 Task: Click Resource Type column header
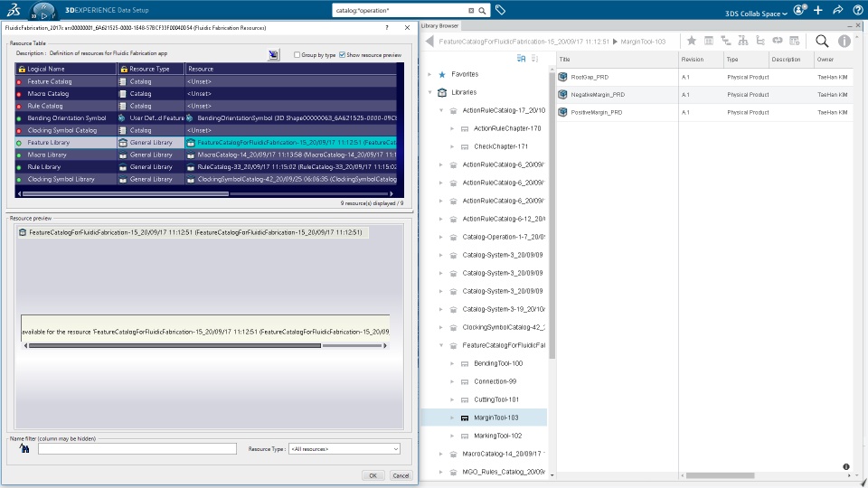[x=151, y=69]
